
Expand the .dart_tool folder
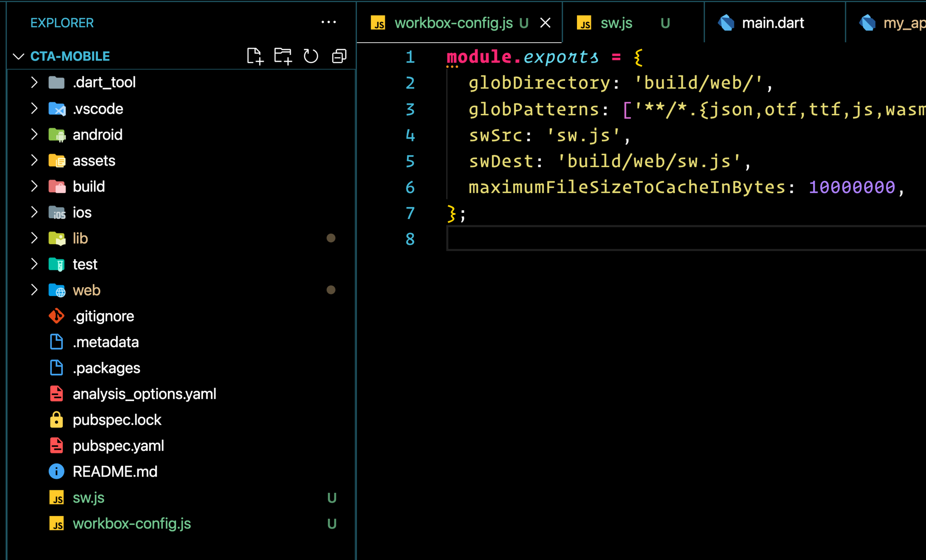[x=34, y=82]
